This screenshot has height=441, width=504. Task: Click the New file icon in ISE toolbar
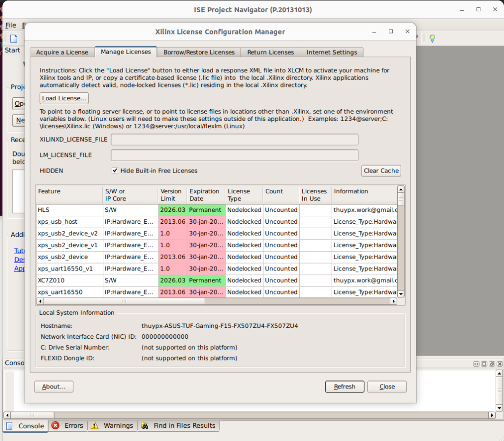click(14, 39)
